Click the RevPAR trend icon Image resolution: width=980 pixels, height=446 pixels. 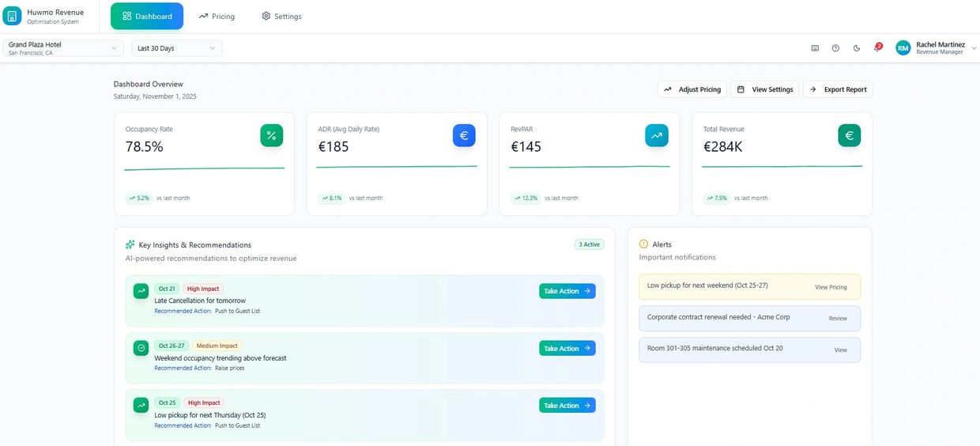[656, 135]
